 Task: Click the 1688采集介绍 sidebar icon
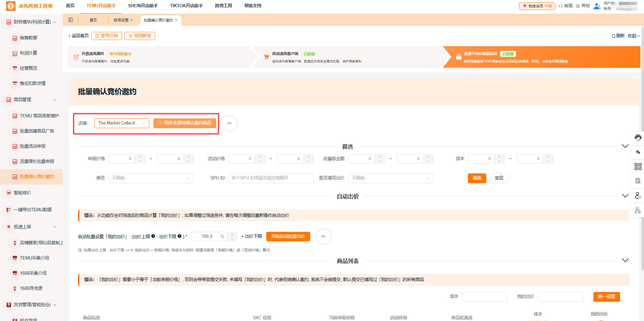pyautogui.click(x=15, y=273)
